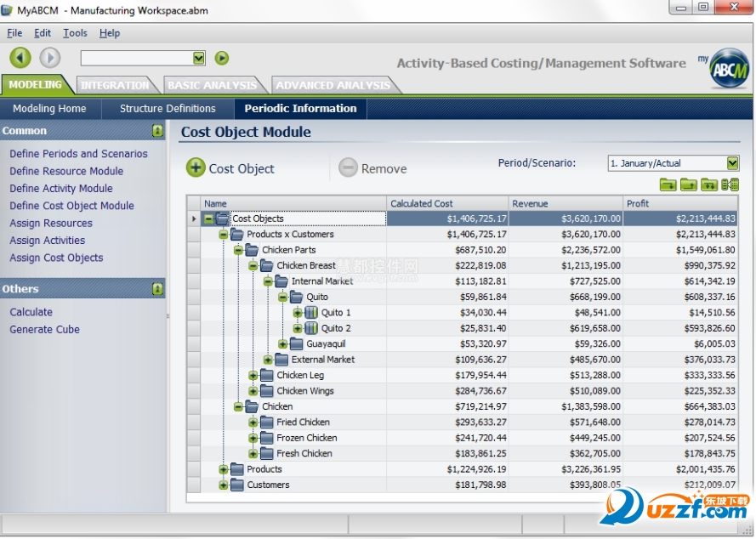Select the $687,510.20 calculated cost cell

coord(447,250)
